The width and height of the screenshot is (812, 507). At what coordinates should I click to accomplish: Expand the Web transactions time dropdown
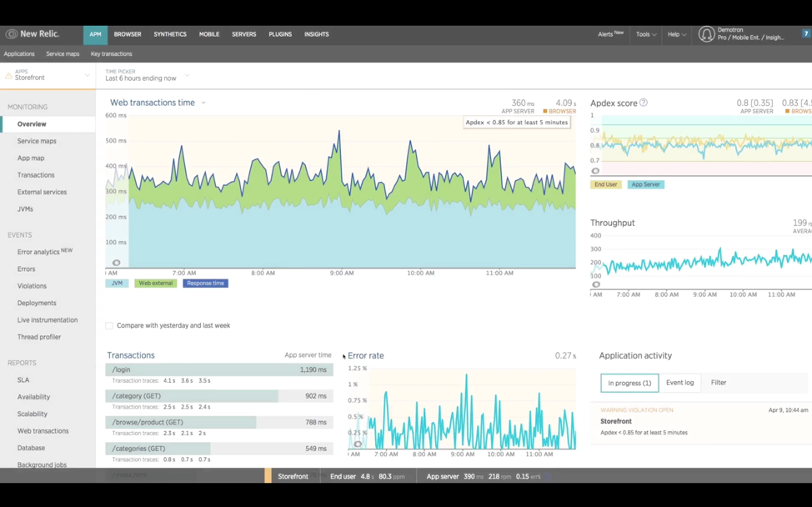pos(203,103)
